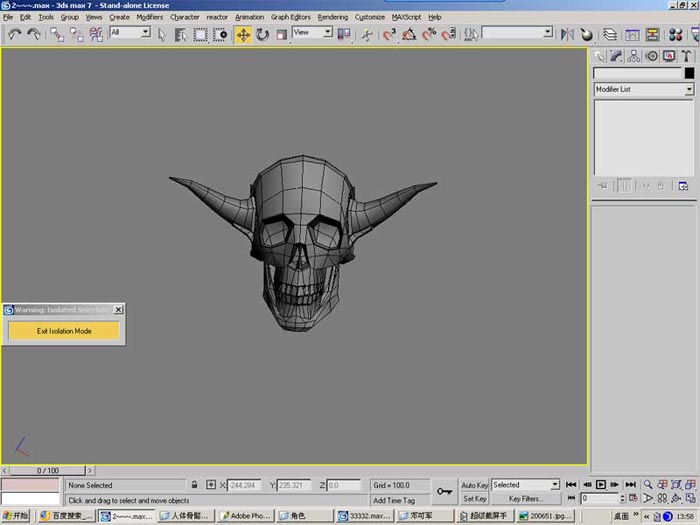The image size is (700, 525).
Task: Click the Zoom magnifier viewport tool
Action: click(648, 484)
